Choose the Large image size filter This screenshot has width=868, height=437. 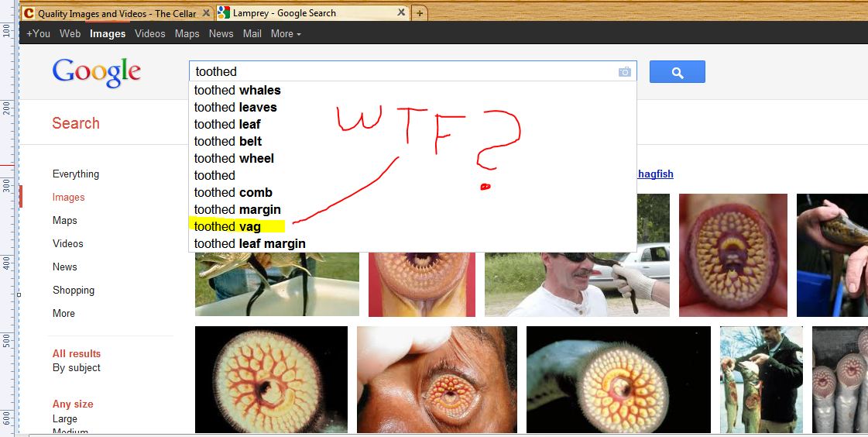click(x=65, y=419)
